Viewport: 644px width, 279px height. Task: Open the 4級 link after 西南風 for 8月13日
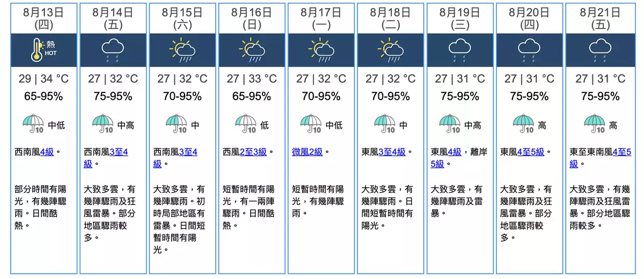point(48,152)
